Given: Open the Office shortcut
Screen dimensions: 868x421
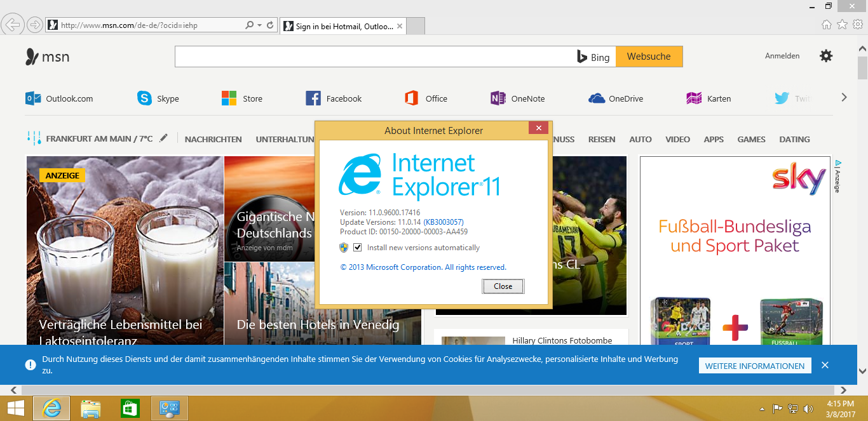Looking at the screenshot, I should pos(426,98).
